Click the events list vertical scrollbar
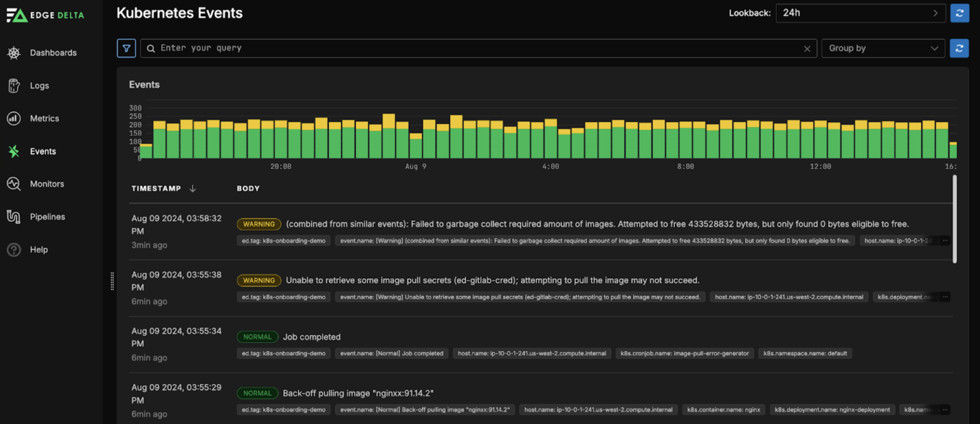This screenshot has height=424, width=980. coord(954,219)
